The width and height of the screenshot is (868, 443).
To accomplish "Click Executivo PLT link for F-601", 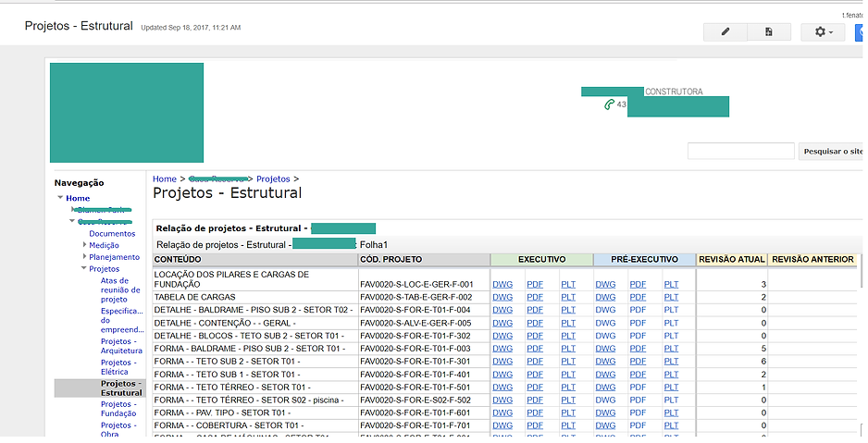I will coord(568,412).
